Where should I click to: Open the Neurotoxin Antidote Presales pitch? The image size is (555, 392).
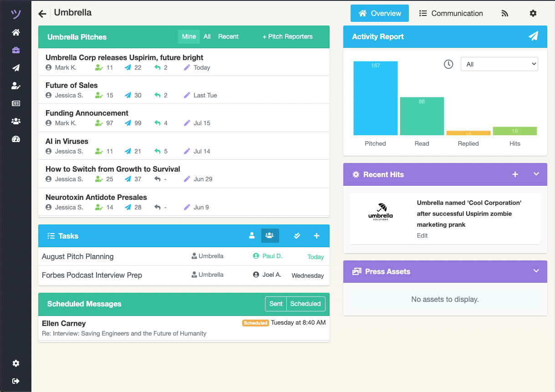[x=96, y=197]
